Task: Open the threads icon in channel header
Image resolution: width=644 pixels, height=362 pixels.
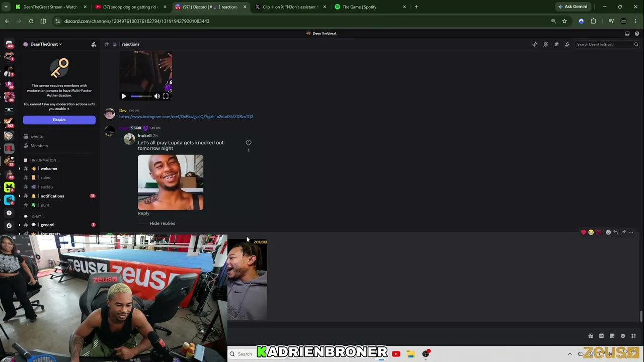Action: 535,44
